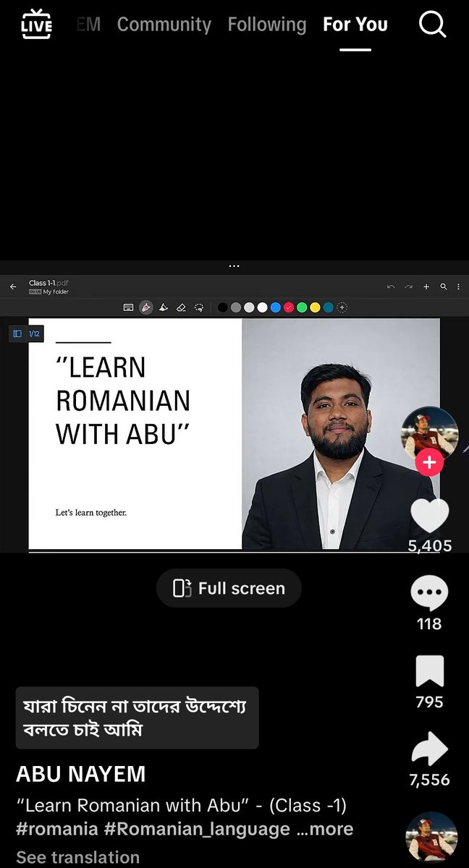The height and width of the screenshot is (868, 469).
Task: Click the plus icon in PDF header
Action: (426, 286)
